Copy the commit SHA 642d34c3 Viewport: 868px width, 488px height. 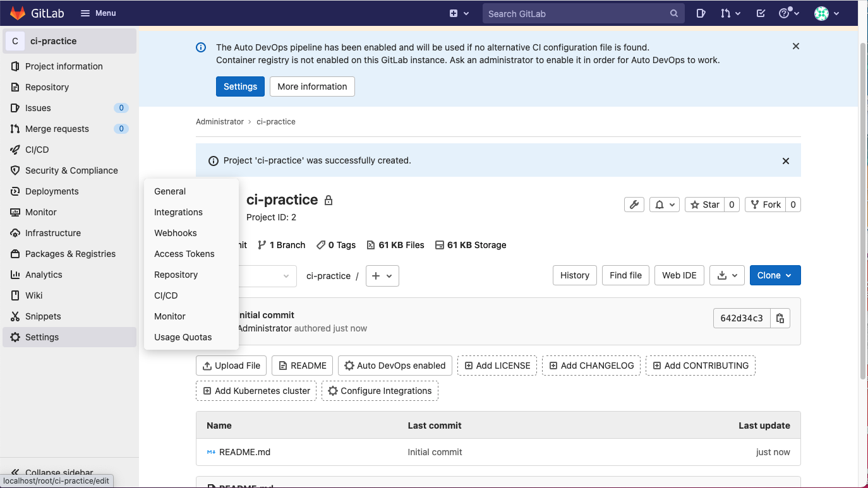780,318
